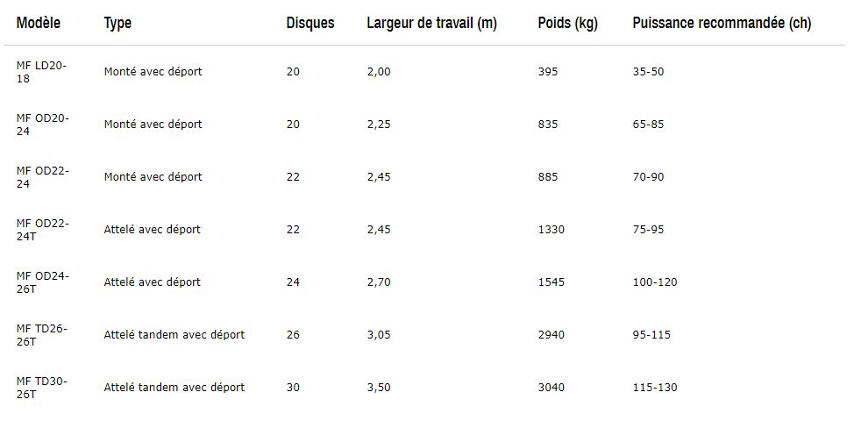
Task: Select the MF TD30-26T model name
Action: pos(41,388)
